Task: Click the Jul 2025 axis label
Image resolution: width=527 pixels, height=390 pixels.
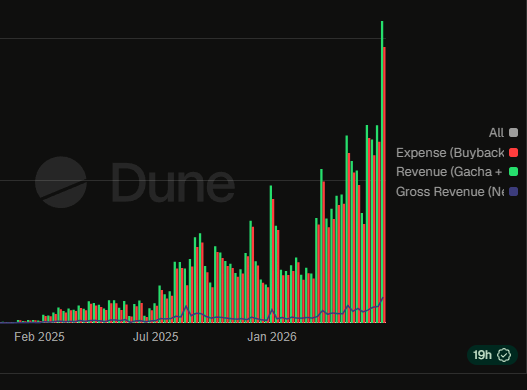Action: click(156, 337)
